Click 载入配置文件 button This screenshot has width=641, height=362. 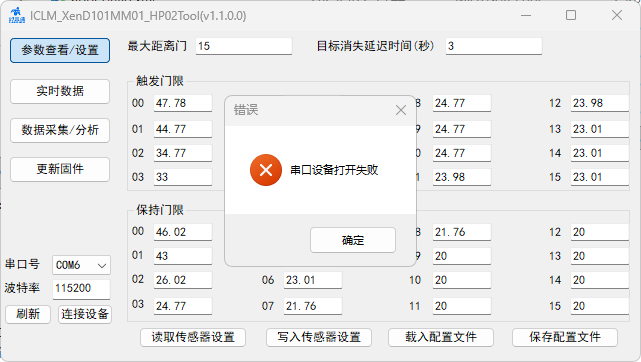coord(441,337)
